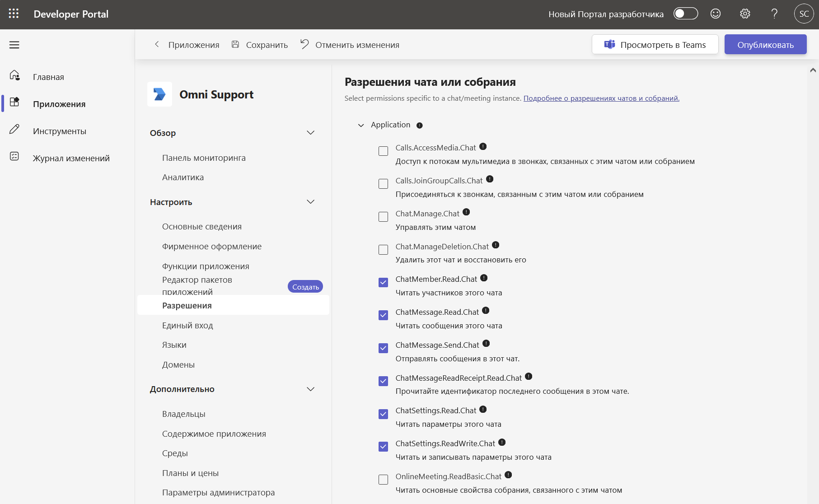819x504 pixels.
Task: Click the Omni Support app logo
Action: (159, 94)
